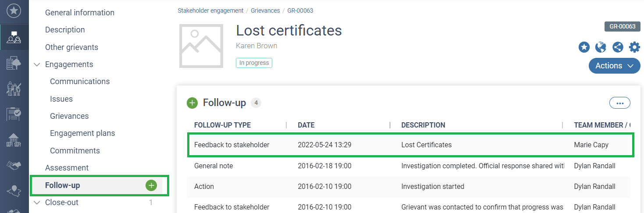The width and height of the screenshot is (644, 213).
Task: Open the checklist compliance module icon
Action: click(14, 114)
